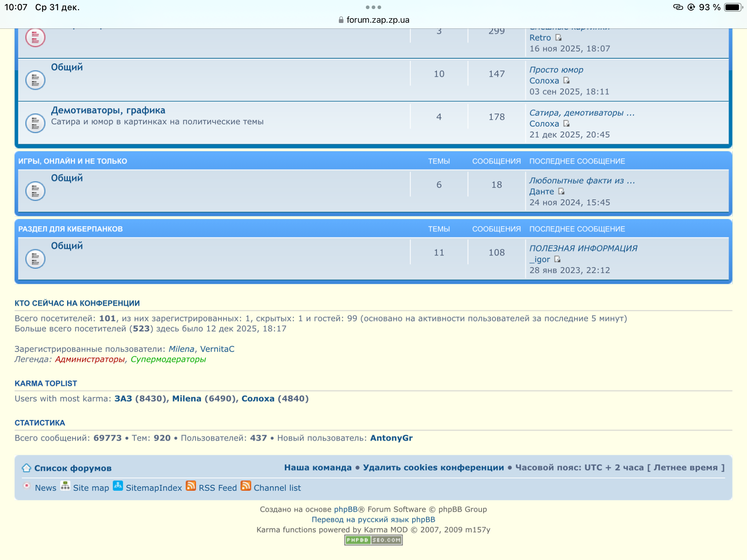Image resolution: width=747 pixels, height=560 pixels.
Task: Click Удалить cookies конференции link
Action: tap(433, 467)
